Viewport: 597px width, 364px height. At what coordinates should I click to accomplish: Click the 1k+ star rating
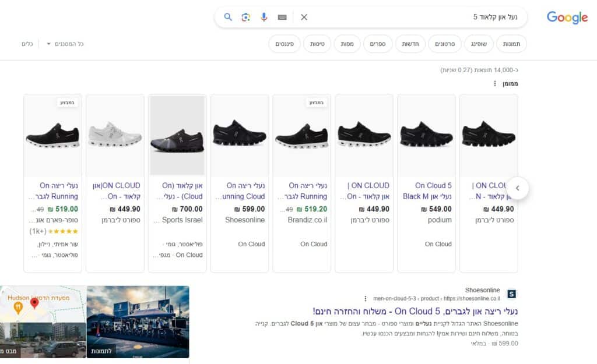pos(54,231)
